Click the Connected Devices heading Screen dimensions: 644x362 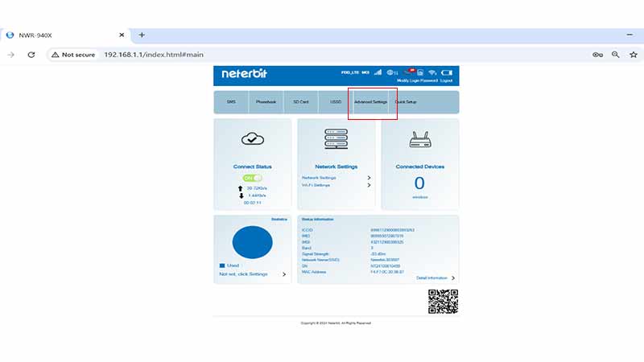(420, 167)
